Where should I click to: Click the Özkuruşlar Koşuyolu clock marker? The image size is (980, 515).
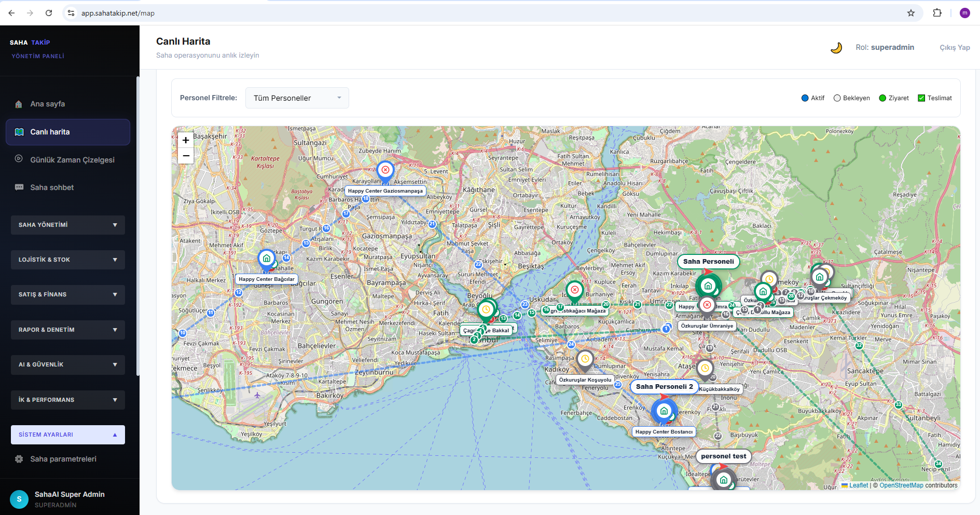(585, 360)
